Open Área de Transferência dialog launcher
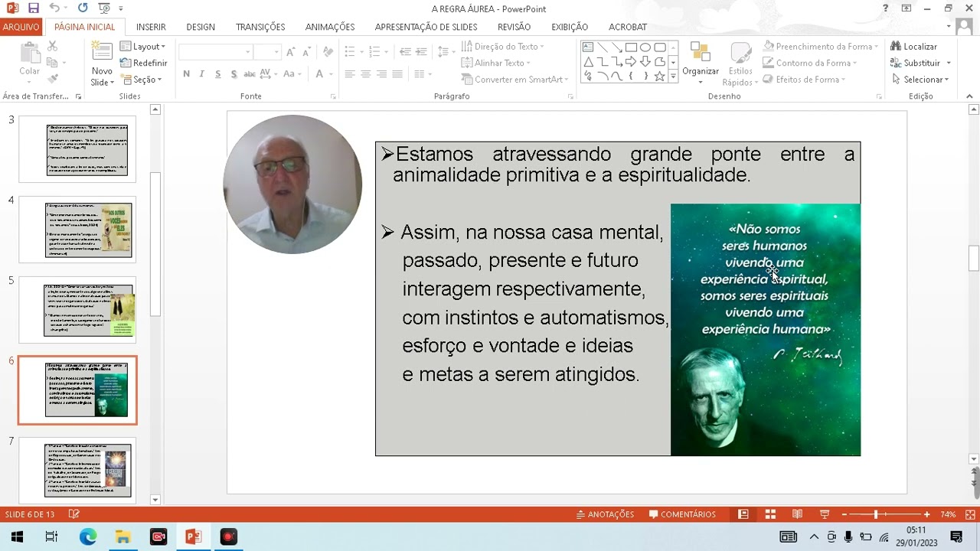 pyautogui.click(x=78, y=97)
